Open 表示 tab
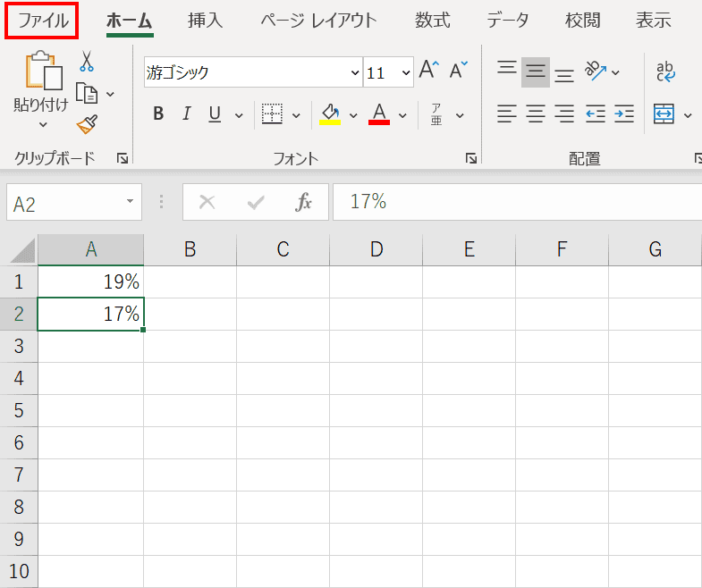The image size is (702, 588). [x=653, y=21]
